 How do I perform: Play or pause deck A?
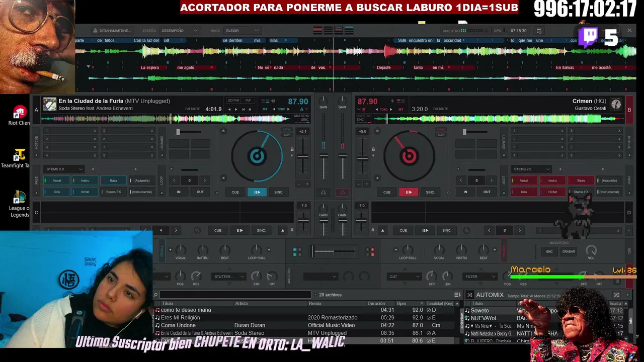(257, 192)
